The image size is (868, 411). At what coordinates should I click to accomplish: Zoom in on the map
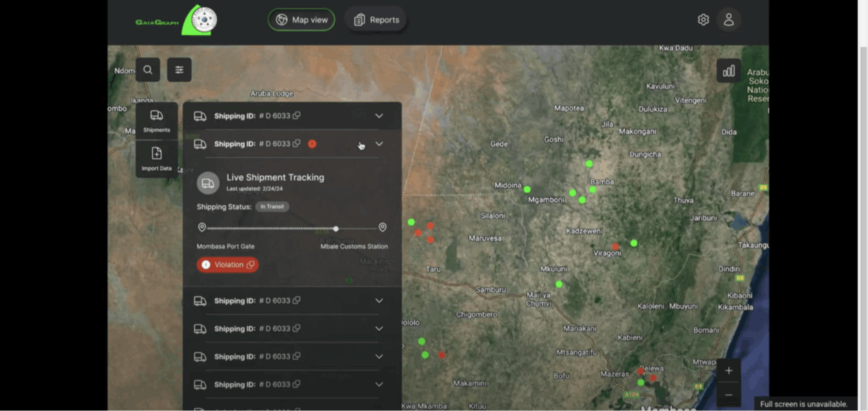728,371
